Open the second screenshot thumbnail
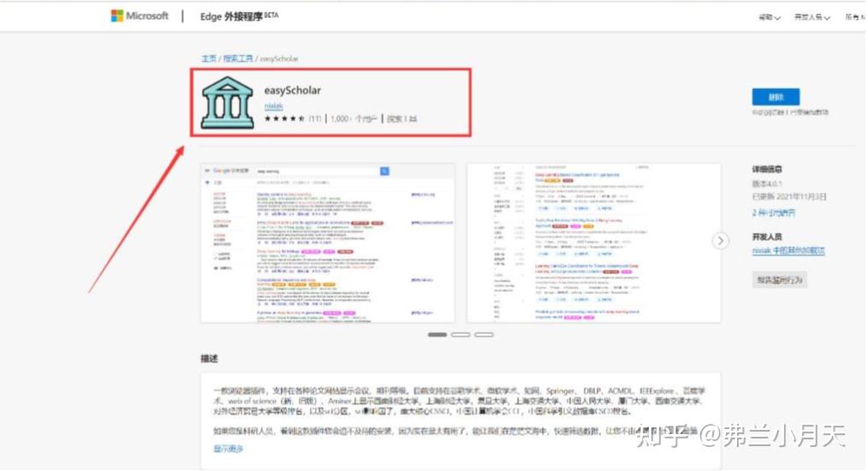The image size is (868, 471). click(x=593, y=242)
